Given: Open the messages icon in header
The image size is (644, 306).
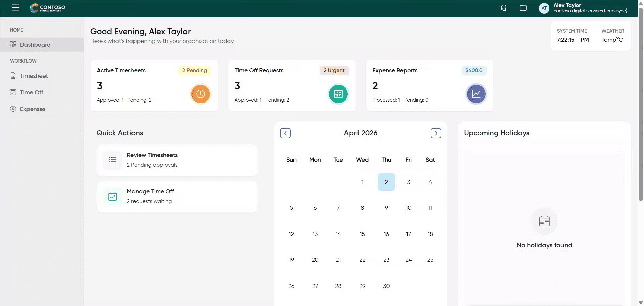Looking at the screenshot, I should click(x=523, y=8).
